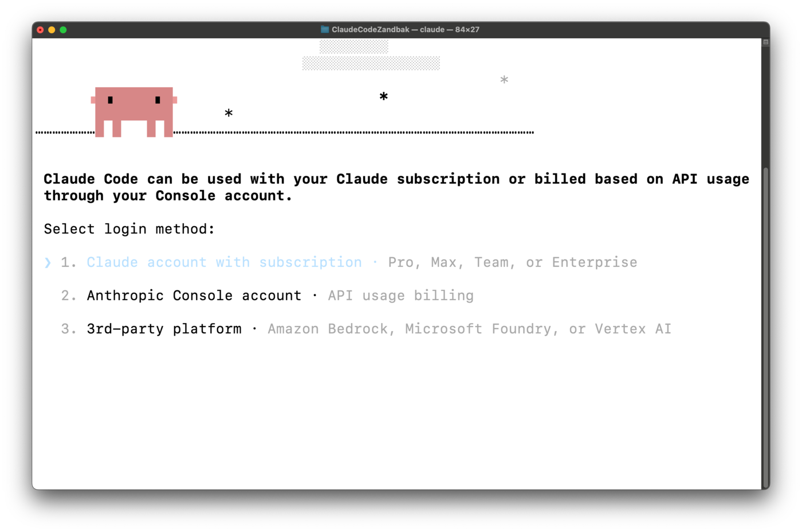802x532 pixels.
Task: Click the gray asterisk at upper right
Action: coord(504,80)
